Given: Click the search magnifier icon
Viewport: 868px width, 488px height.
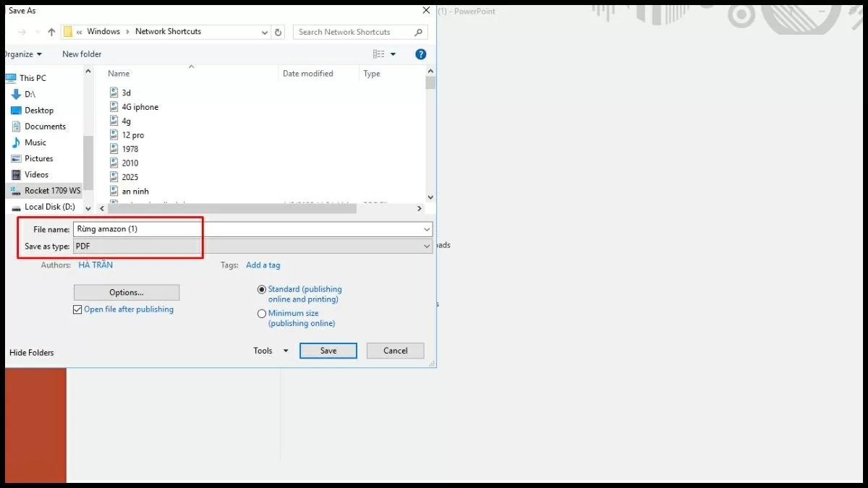Looking at the screenshot, I should 419,32.
